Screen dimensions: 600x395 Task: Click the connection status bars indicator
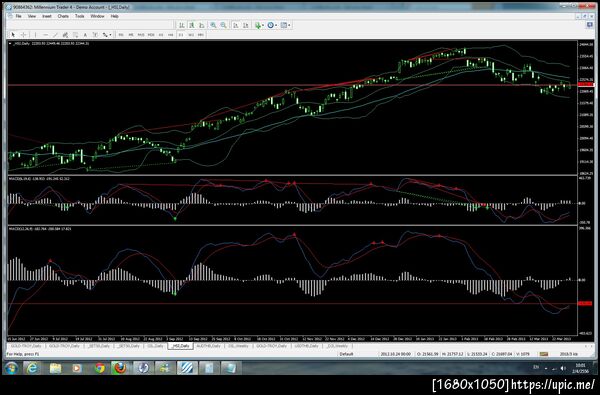(x=543, y=354)
